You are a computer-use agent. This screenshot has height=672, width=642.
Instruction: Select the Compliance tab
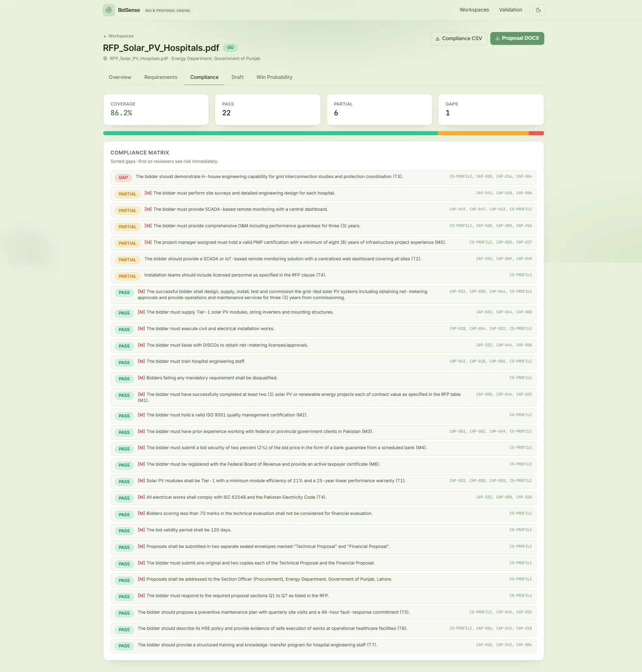click(204, 77)
